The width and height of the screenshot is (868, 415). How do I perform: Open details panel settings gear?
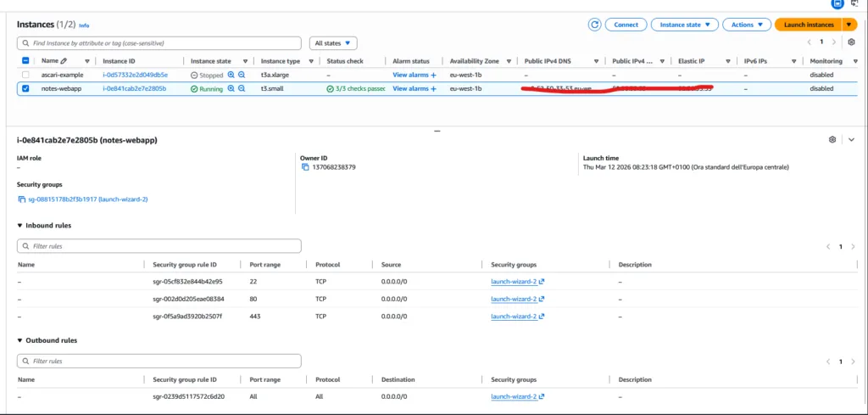832,139
